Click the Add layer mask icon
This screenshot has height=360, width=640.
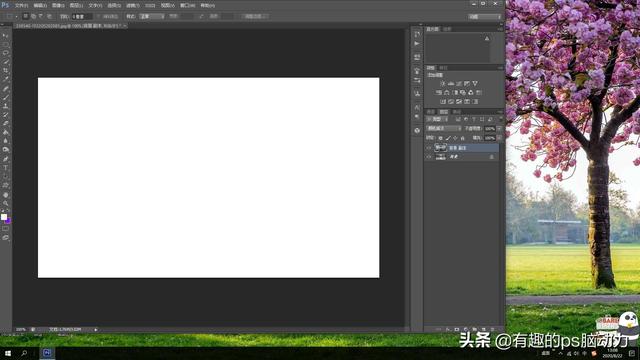coord(457,329)
